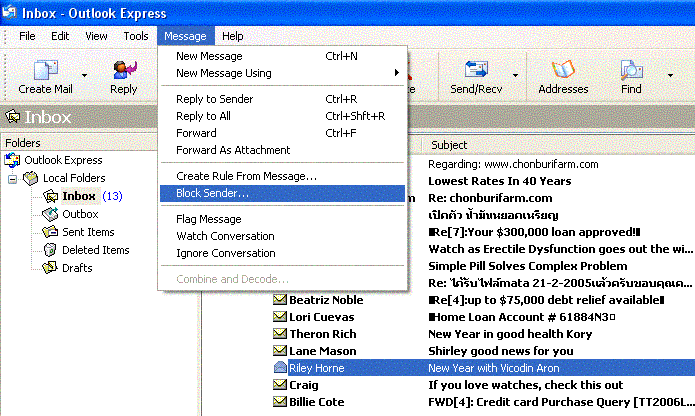The width and height of the screenshot is (695, 416).
Task: Click the Reply toolbar icon
Action: (x=124, y=70)
